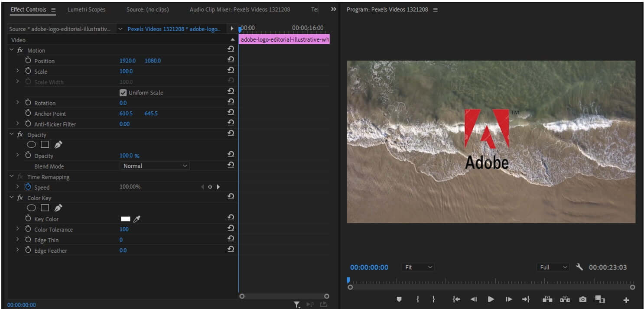Open the Blend Mode dropdown
Screen dimensions: 644x309
(154, 166)
